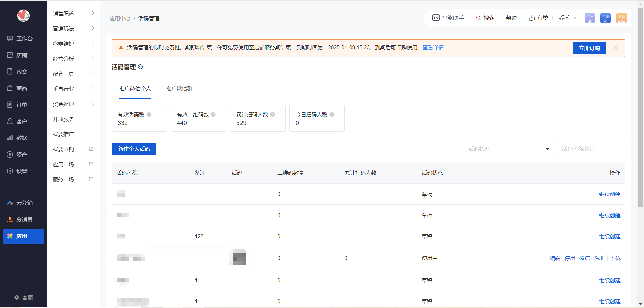Focus the 活码名称/备注 search field
This screenshot has width=644, height=308.
pyautogui.click(x=591, y=149)
